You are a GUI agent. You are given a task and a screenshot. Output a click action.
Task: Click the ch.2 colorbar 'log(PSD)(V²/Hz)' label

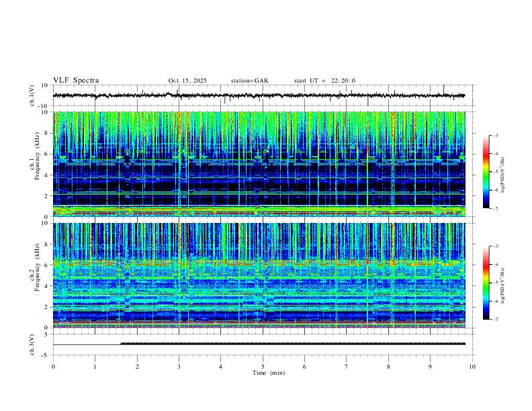(x=503, y=286)
